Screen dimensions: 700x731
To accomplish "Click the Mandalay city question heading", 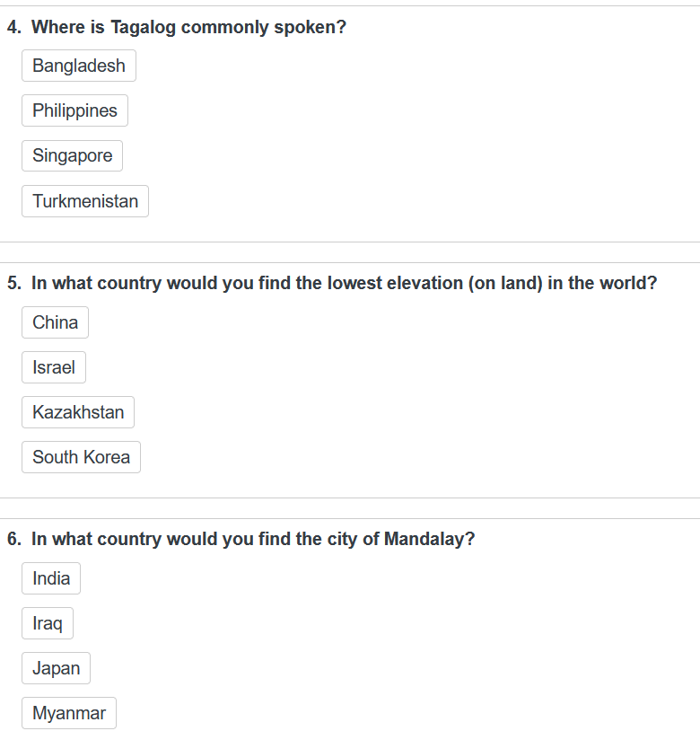I will 253,540.
